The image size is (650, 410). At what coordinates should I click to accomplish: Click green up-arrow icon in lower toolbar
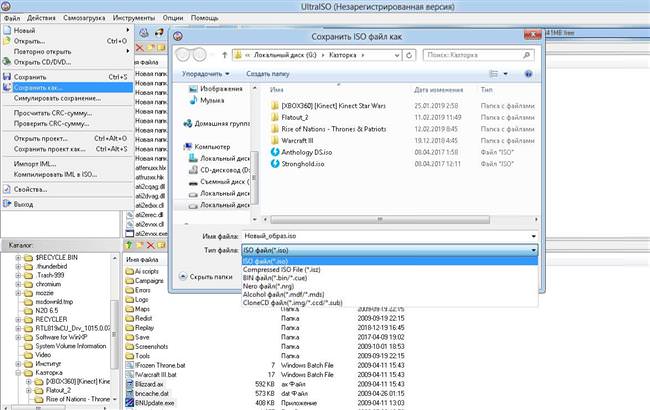(x=129, y=245)
